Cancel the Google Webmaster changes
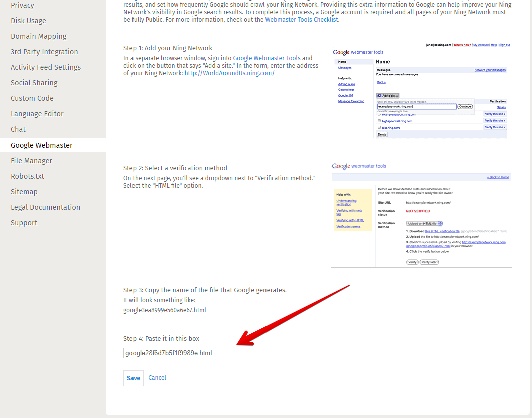 click(157, 378)
